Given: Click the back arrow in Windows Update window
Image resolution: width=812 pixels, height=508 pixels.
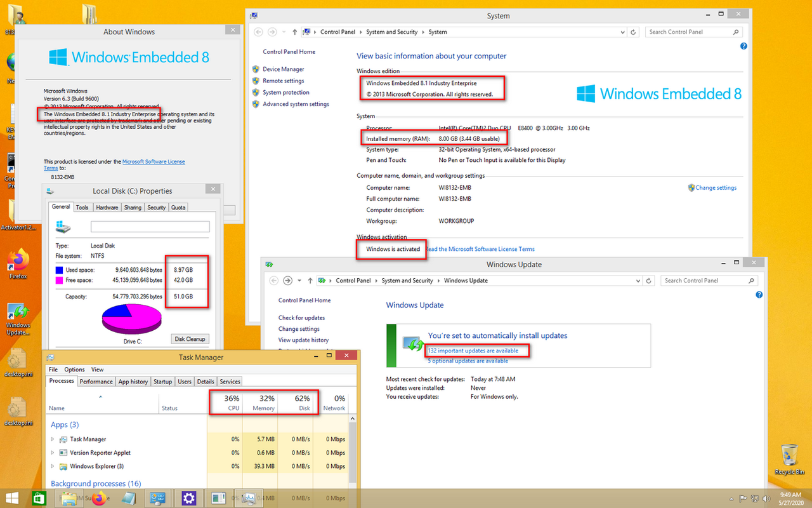Looking at the screenshot, I should [x=274, y=280].
